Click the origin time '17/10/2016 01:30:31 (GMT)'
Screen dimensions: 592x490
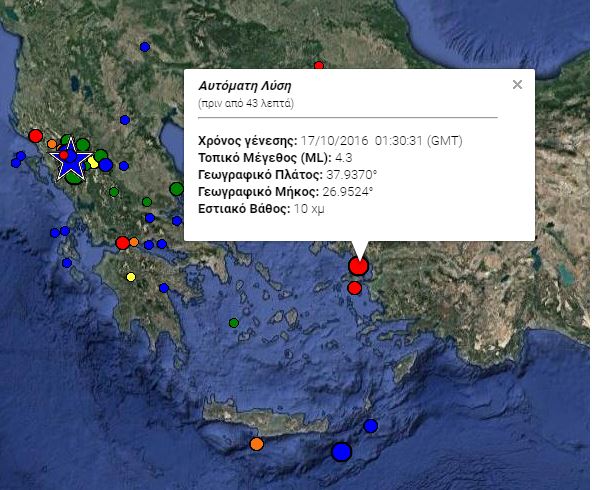(x=381, y=141)
